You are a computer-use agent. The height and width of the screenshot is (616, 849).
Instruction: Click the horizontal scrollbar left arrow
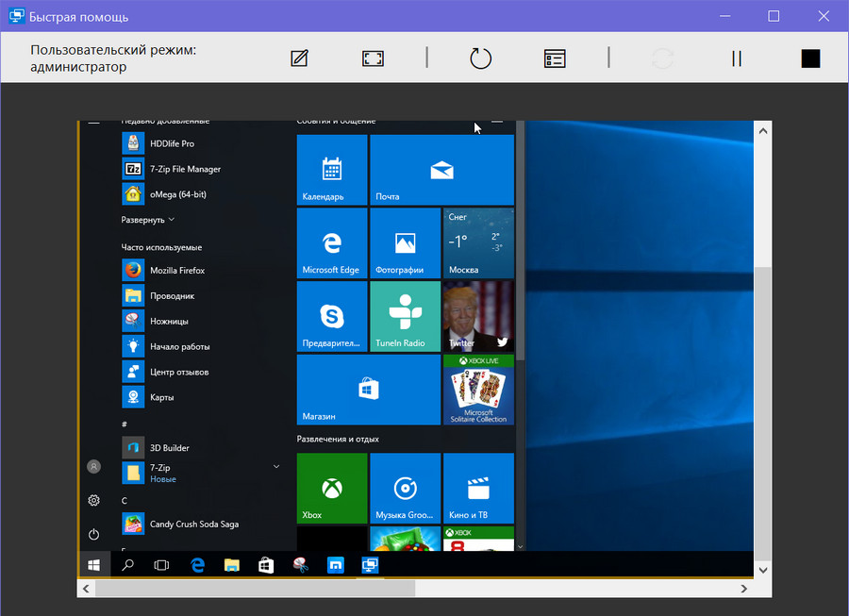86,589
